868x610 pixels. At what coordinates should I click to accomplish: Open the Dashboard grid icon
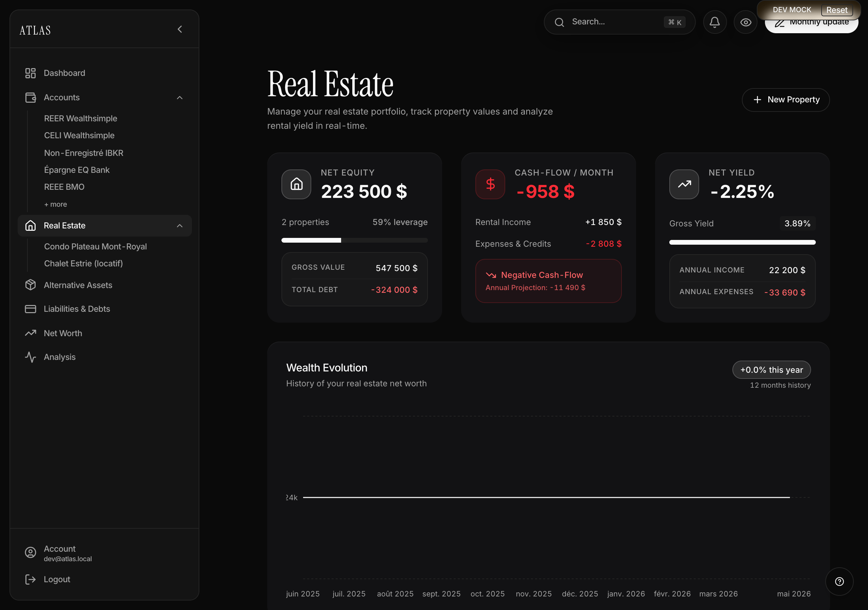click(30, 73)
